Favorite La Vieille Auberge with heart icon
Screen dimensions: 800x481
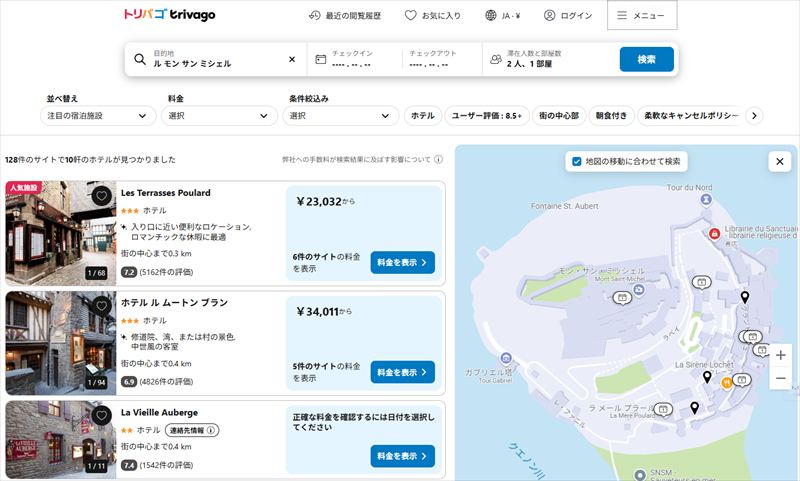point(102,415)
